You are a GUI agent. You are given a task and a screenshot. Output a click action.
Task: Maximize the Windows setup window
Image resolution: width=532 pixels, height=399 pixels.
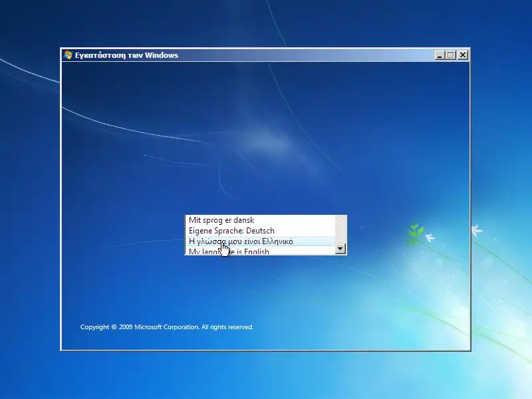coord(451,55)
